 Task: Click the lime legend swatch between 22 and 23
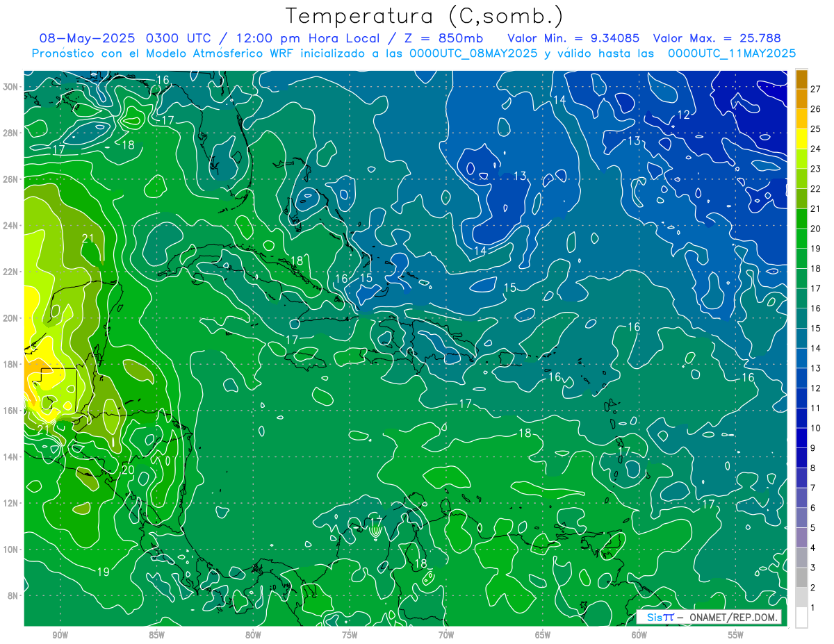801,179
